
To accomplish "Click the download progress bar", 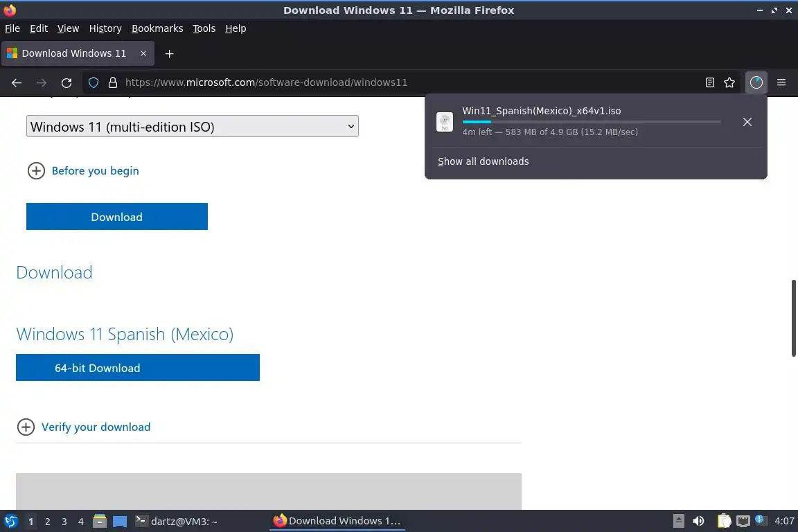I will click(x=592, y=122).
